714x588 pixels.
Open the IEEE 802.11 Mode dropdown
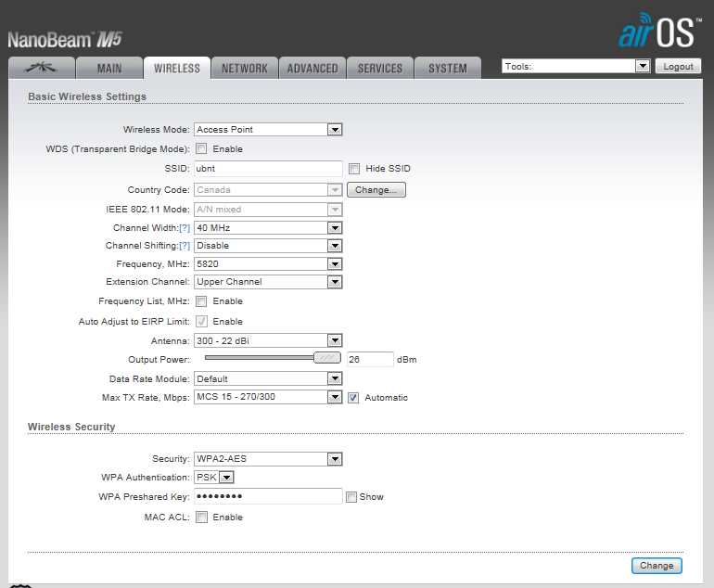268,210
